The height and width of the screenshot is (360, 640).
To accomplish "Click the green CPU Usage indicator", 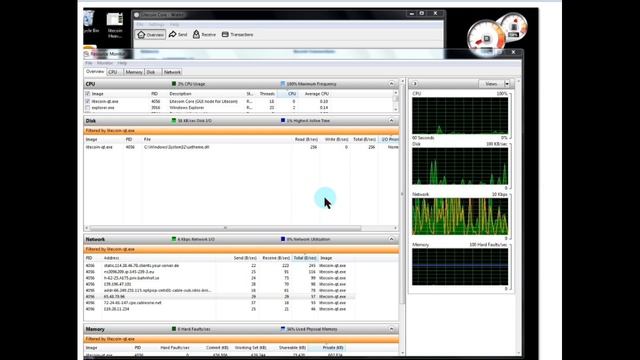I will pyautogui.click(x=174, y=84).
